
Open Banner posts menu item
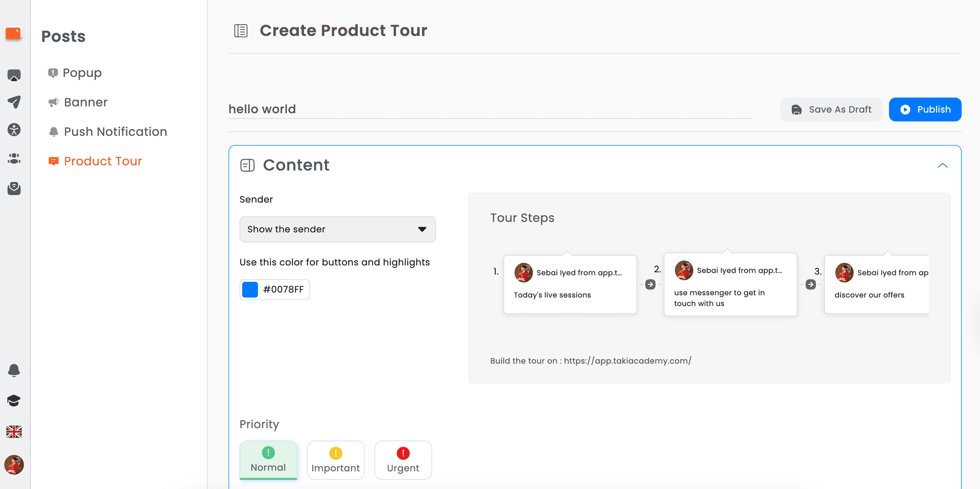pos(78,102)
